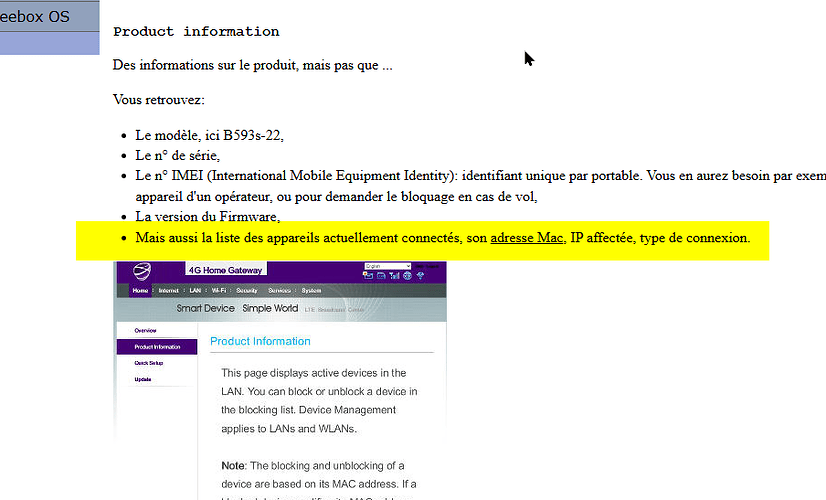
Task: Click the "Des informations sur le produit" sentence
Action: click(252, 65)
